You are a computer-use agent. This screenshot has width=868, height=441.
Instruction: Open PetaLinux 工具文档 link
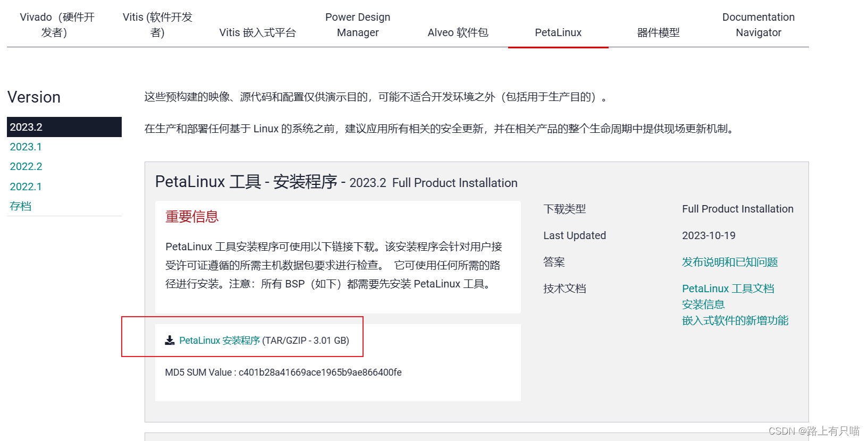(728, 289)
